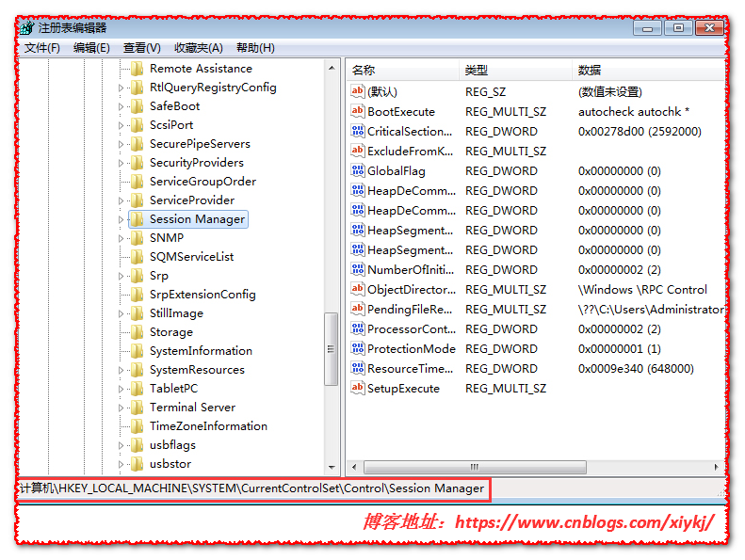Screen dimensions: 745x560
Task: Click the Session Manager folder icon
Action: pyautogui.click(x=137, y=219)
